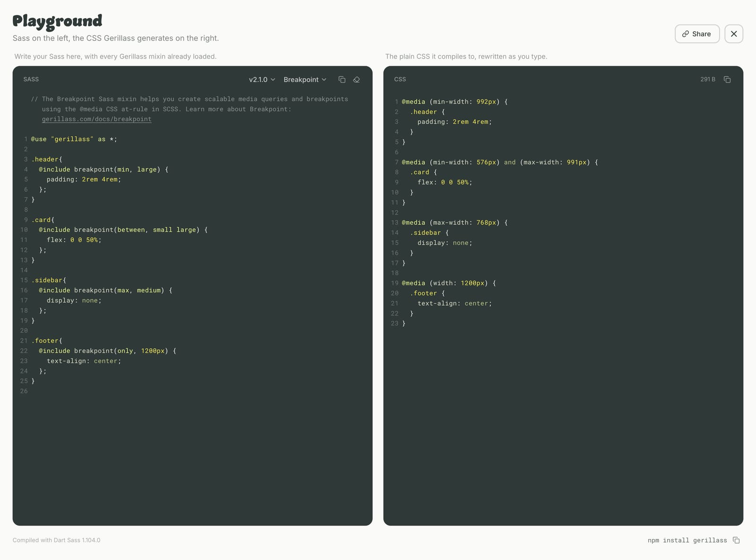Click '.footer {' in CSS output
This screenshot has height=560, width=756.
tap(427, 293)
